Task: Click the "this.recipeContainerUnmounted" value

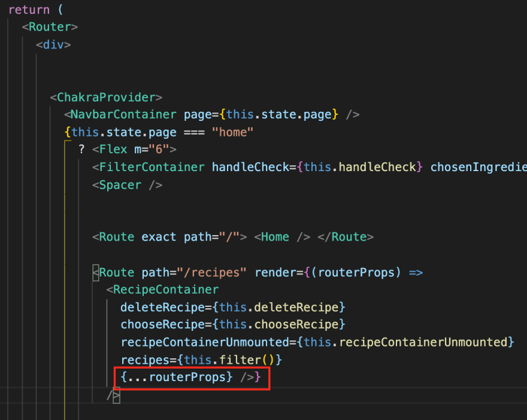Action: [405, 342]
